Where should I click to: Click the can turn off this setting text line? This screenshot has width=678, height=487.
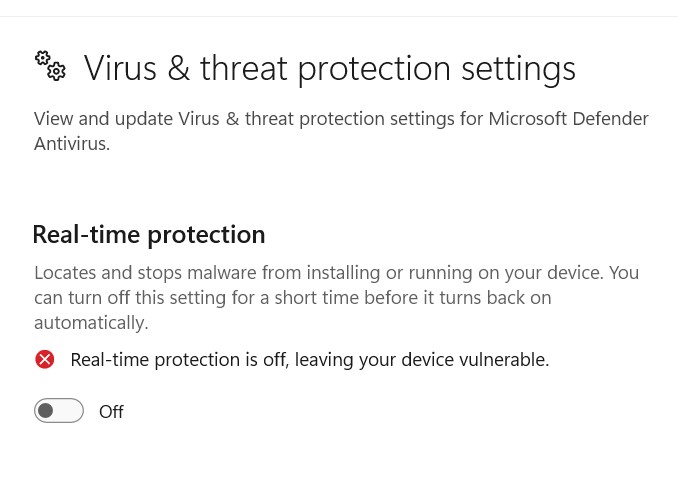click(293, 298)
